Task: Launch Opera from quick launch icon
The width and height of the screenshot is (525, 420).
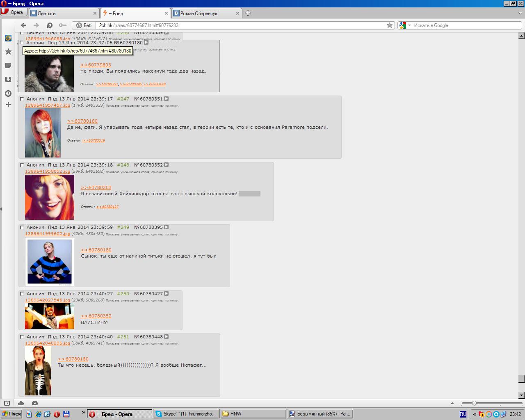Action: pos(57,414)
